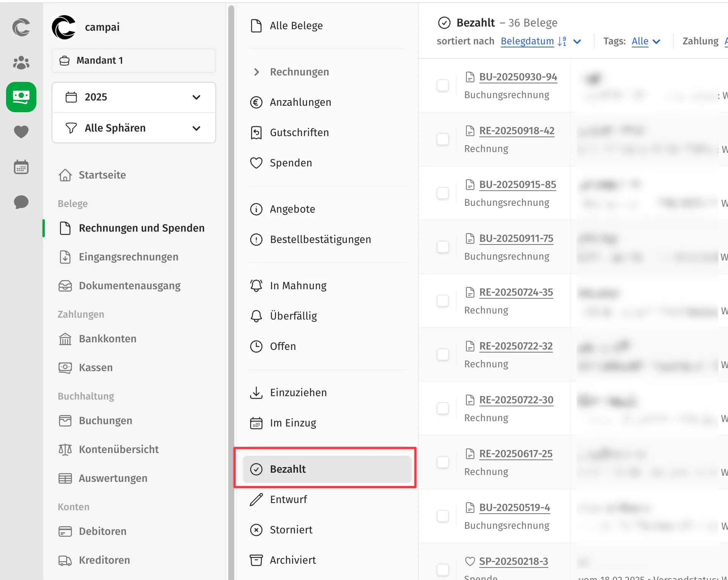Open the calendar icon in left rail
Viewport: 728px width, 580px height.
coord(21,167)
